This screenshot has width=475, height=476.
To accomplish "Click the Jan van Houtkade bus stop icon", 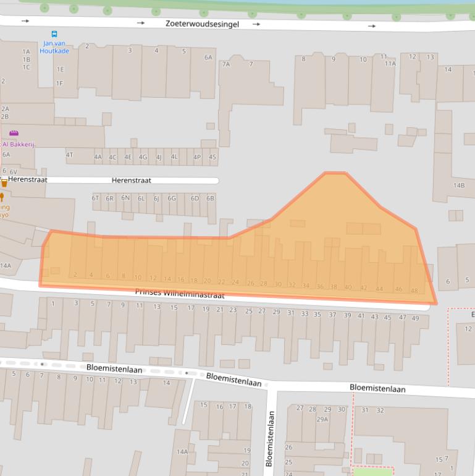I will 54,35.
